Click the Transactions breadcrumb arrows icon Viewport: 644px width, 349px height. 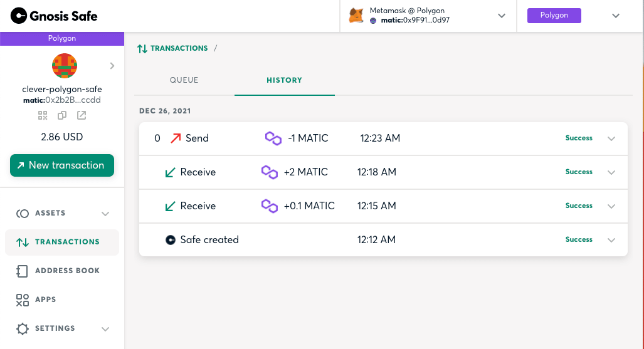tap(142, 48)
